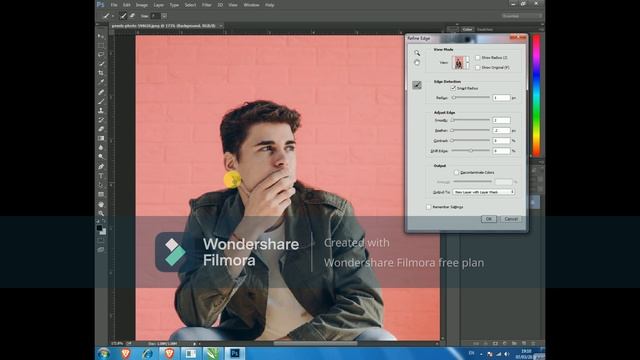Screen dimensions: 640x360
Task: Enable the Show Radius checkbox
Action: coord(478,58)
